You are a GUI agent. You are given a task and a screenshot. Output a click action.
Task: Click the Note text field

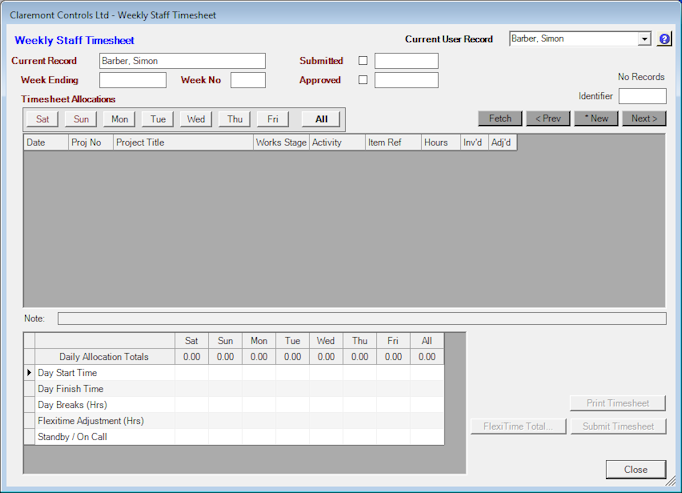pyautogui.click(x=362, y=319)
